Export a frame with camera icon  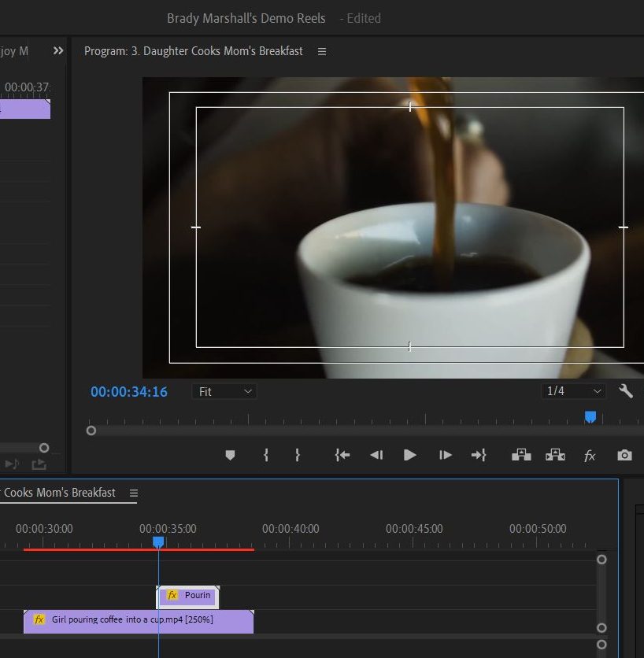click(x=624, y=455)
